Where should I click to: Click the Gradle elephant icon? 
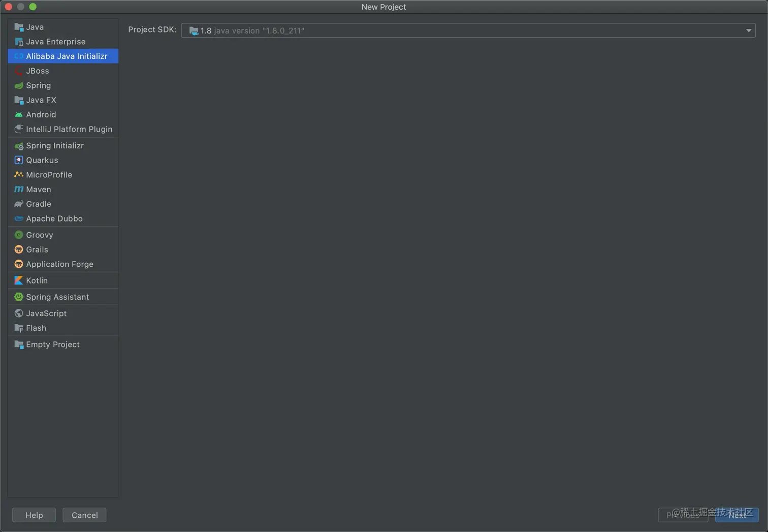[x=19, y=204]
